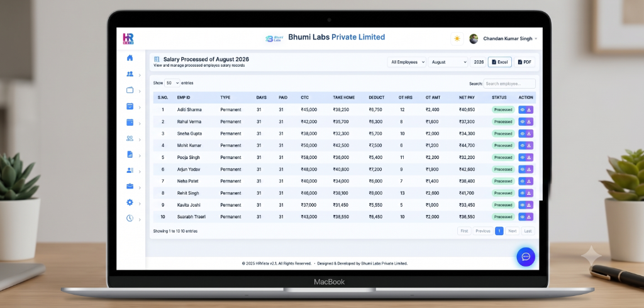This screenshot has height=308, width=644.
Task: Go to the First page in pagination
Action: click(464, 231)
